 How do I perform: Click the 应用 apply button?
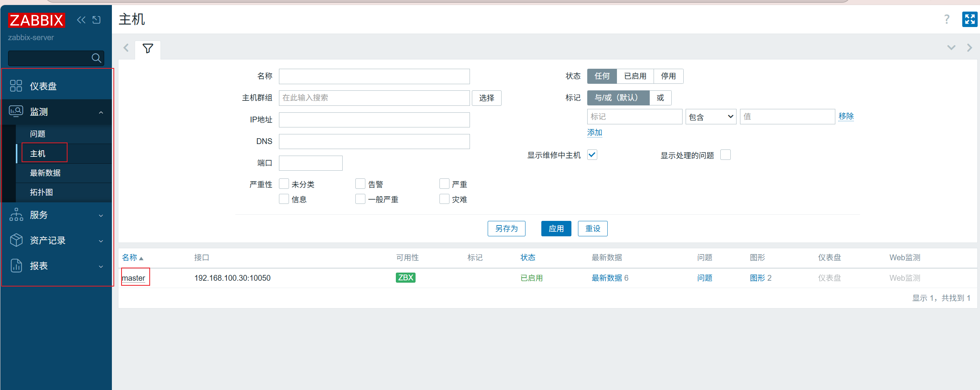point(556,229)
